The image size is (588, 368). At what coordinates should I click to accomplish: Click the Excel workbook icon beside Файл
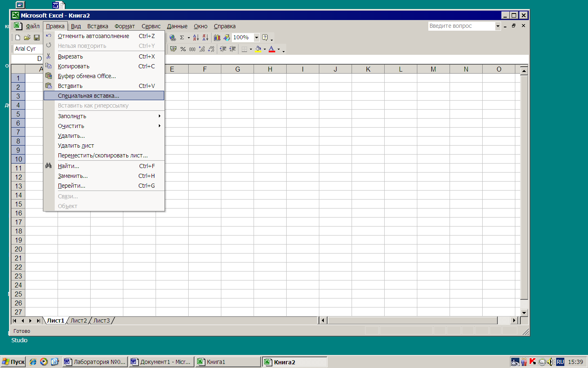pos(17,26)
